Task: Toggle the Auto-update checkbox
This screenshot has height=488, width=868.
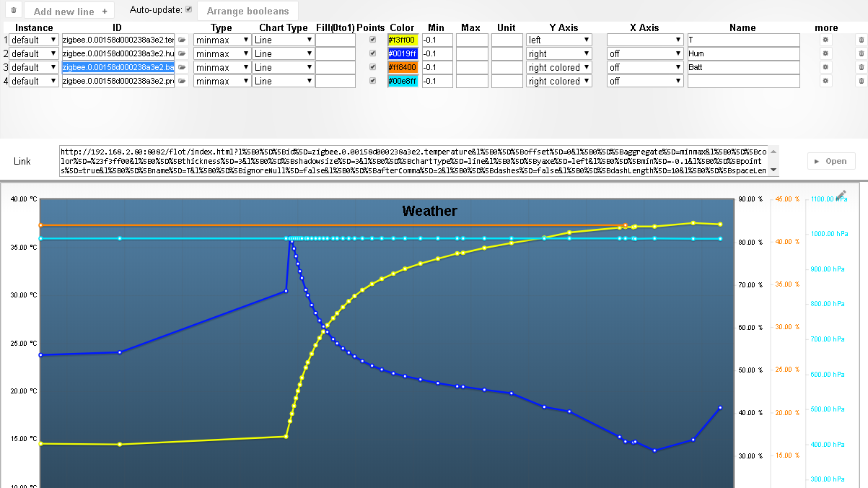Action: coord(188,9)
